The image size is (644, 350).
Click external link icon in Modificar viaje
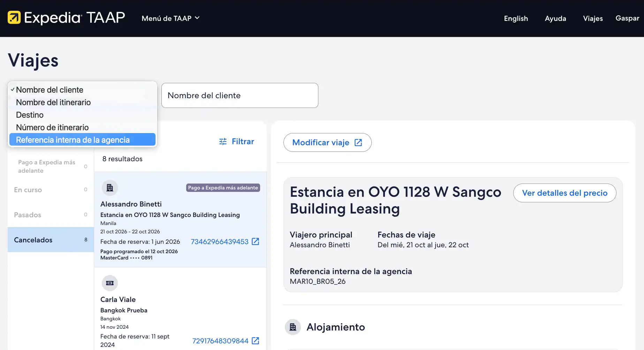click(x=358, y=142)
